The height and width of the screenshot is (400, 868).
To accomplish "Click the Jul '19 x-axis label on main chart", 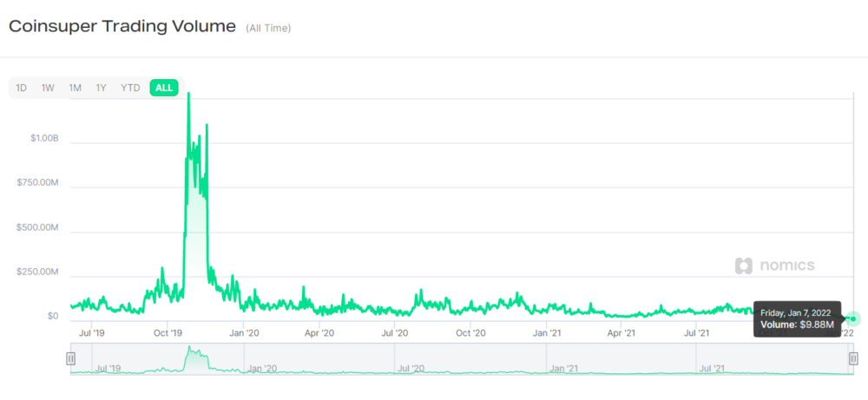I will 91,333.
